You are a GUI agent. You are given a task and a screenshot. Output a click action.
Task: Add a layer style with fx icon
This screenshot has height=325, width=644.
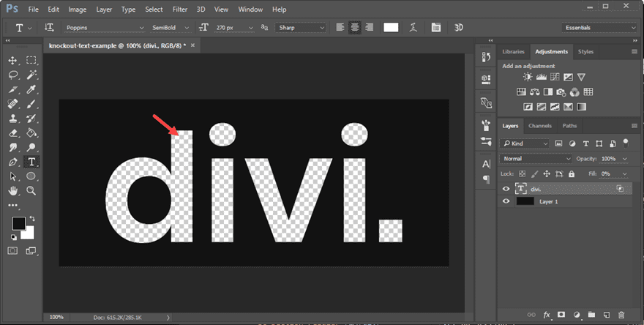(546, 314)
